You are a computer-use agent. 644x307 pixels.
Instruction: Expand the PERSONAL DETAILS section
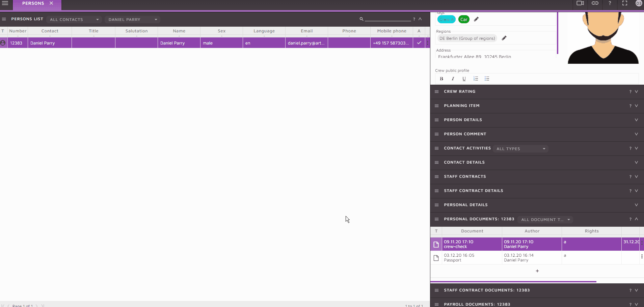click(x=636, y=205)
